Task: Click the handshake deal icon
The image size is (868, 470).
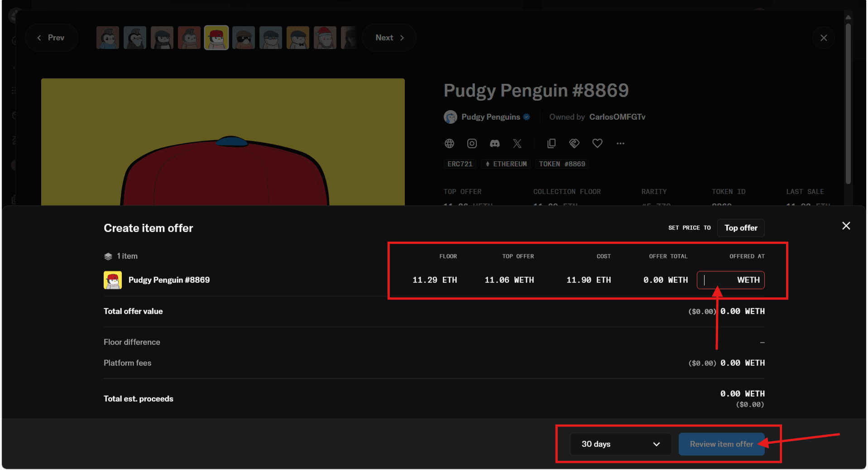Action: pyautogui.click(x=574, y=144)
